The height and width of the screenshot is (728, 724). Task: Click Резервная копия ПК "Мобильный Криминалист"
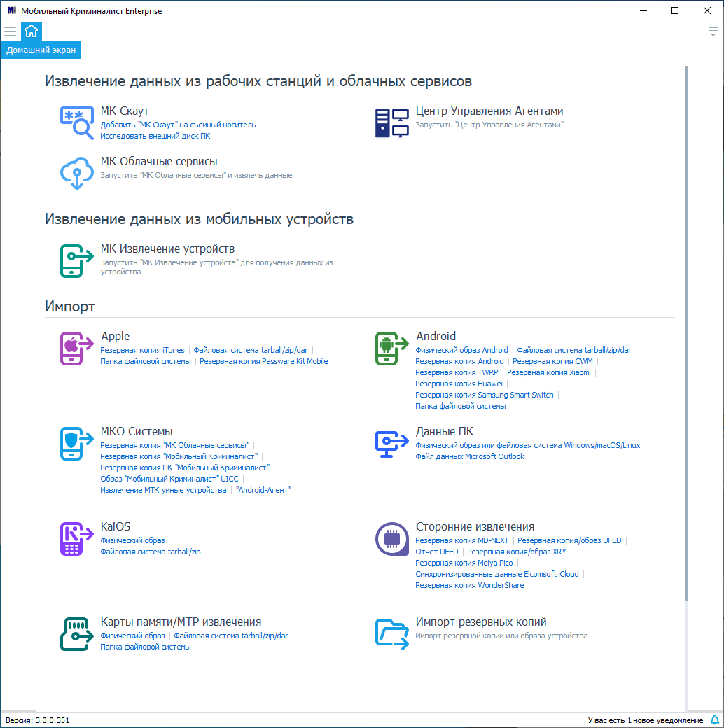click(x=185, y=468)
